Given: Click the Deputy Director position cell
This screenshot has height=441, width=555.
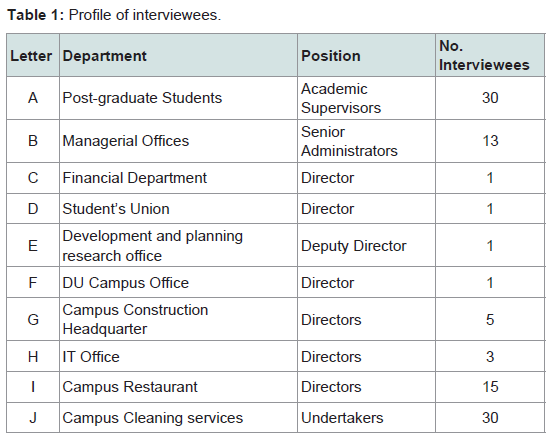Looking at the screenshot, I should pyautogui.click(x=366, y=245).
